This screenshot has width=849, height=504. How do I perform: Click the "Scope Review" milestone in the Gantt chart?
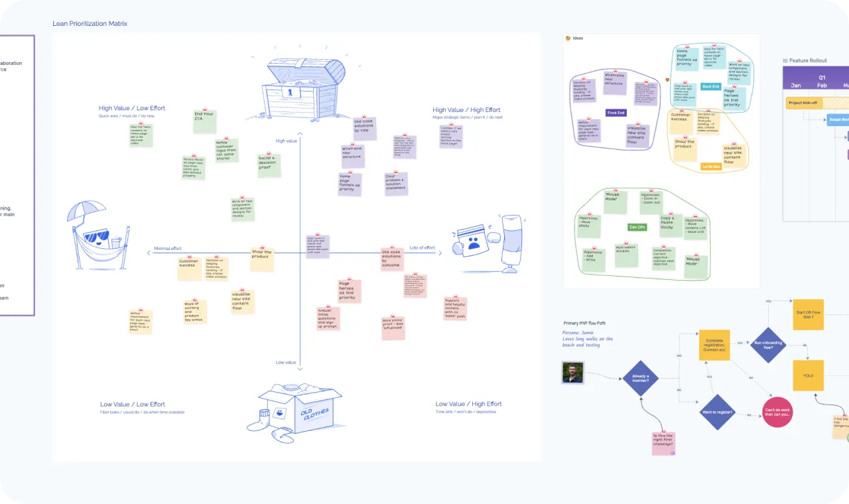[838, 119]
